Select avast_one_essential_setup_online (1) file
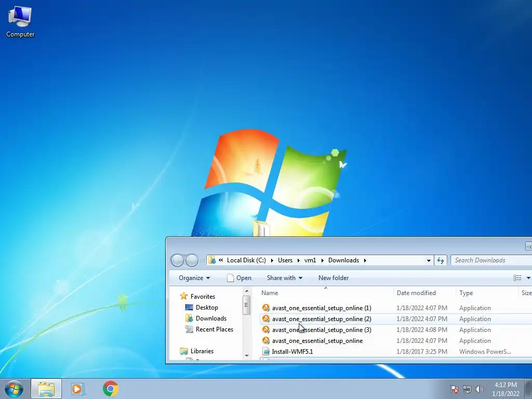Viewport: 532px width, 399px height. click(321, 308)
